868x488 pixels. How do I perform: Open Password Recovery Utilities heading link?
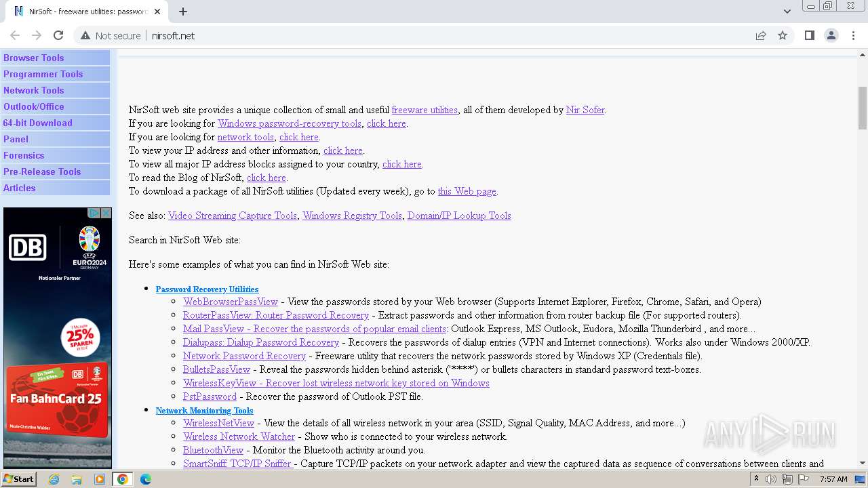coord(207,289)
